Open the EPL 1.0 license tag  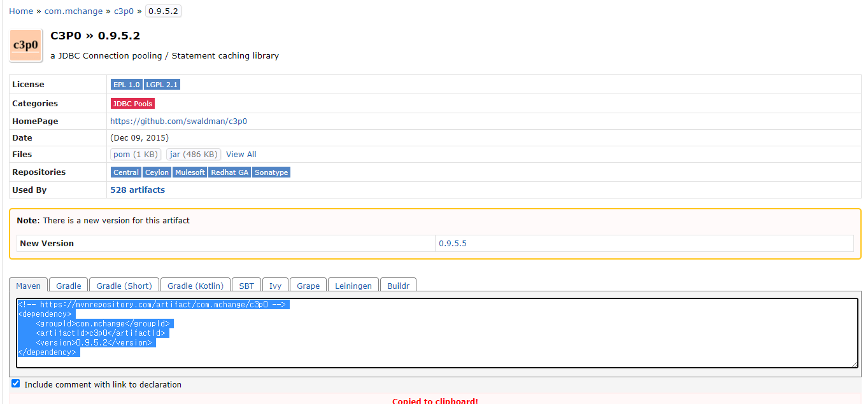point(126,85)
